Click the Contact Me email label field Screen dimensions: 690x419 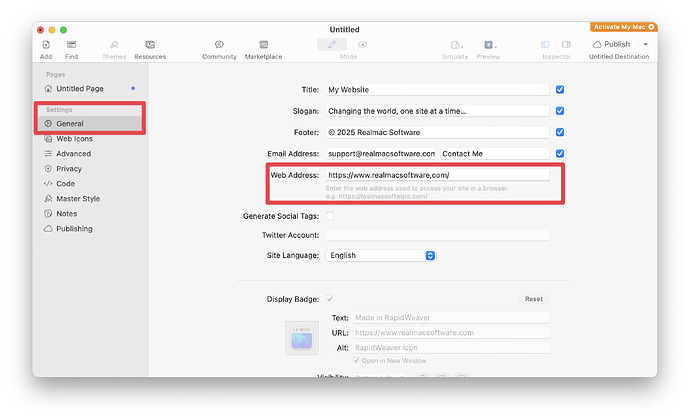495,154
